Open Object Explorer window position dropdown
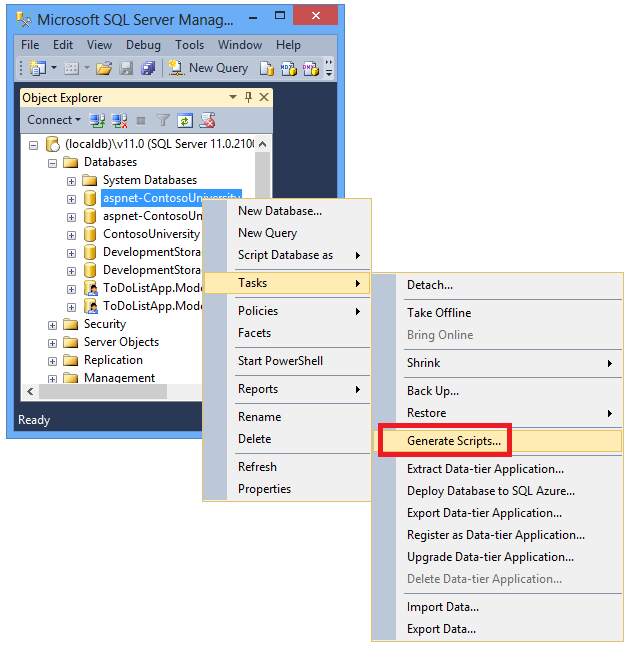Viewport: 630px width, 649px height. point(233,97)
